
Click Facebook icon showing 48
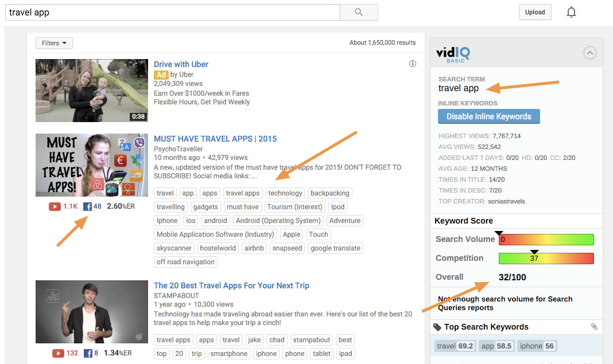pyautogui.click(x=88, y=206)
